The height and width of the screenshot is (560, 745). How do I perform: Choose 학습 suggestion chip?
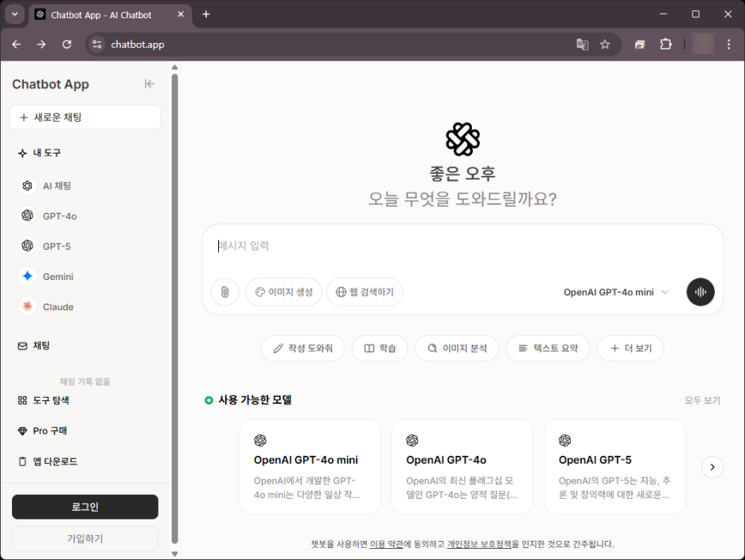point(380,348)
